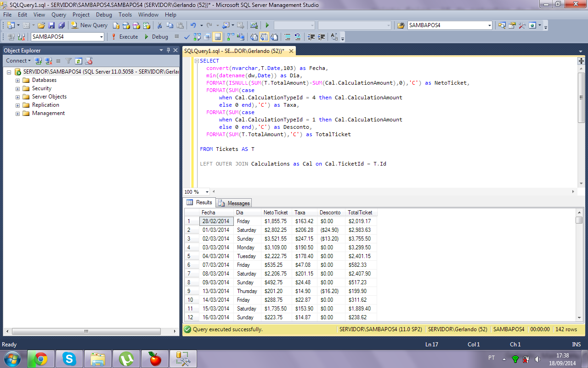Click the New Query button
This screenshot has width=588, height=368.
[x=90, y=25]
